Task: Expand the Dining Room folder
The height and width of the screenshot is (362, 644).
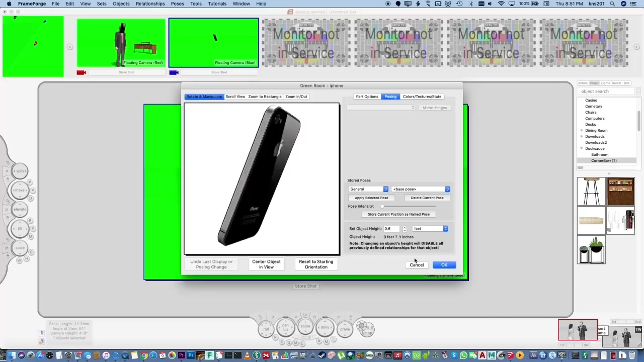Action: (x=582, y=130)
